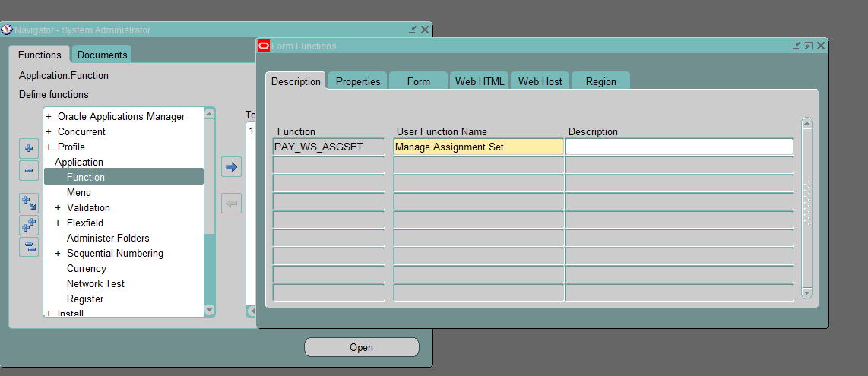Click the Manage Assignment Set name field
Image resolution: width=868 pixels, height=376 pixels.
point(478,147)
